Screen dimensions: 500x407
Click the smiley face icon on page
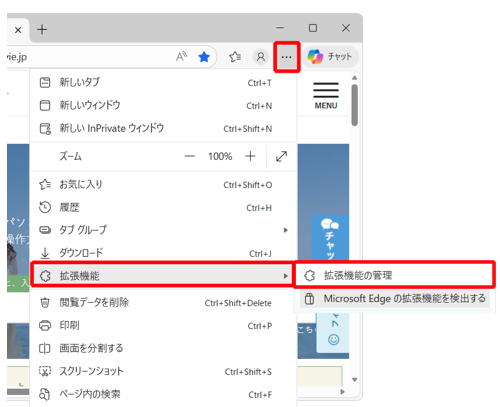(334, 340)
